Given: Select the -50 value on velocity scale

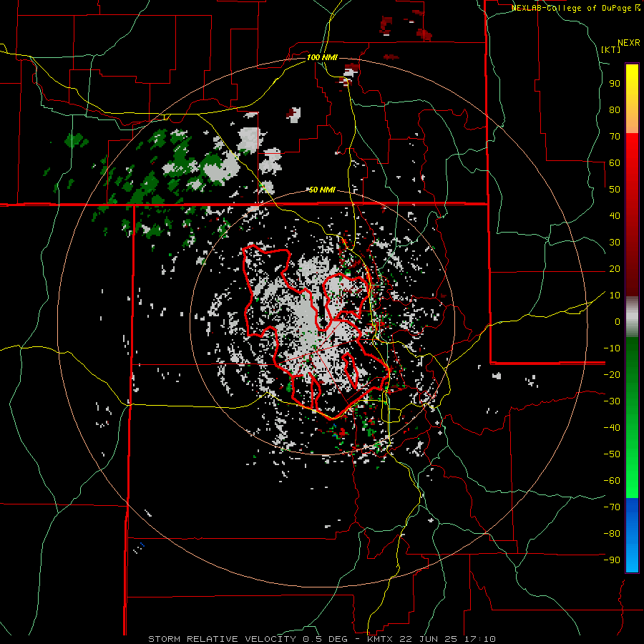Looking at the screenshot, I should [612, 454].
